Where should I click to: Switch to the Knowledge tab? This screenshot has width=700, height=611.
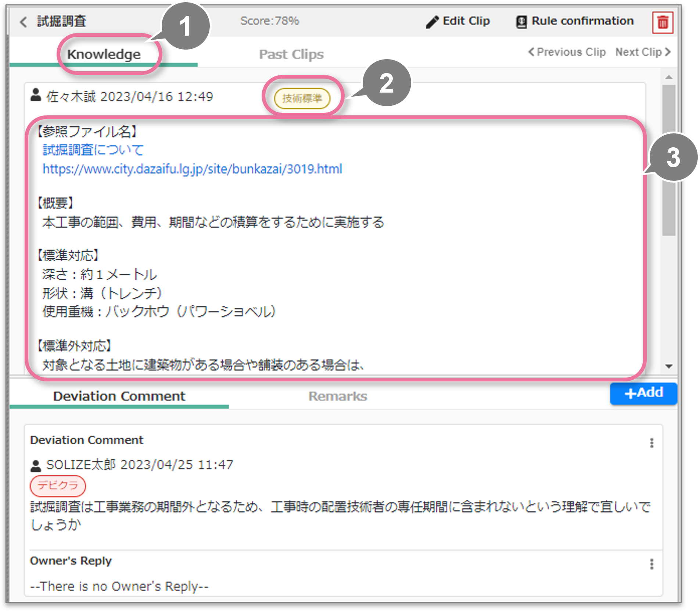[x=104, y=54]
